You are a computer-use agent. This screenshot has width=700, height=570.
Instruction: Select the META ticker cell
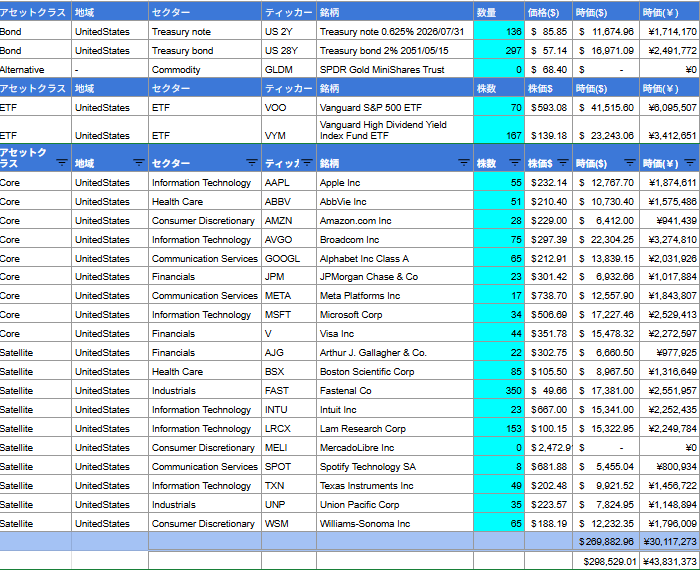289,295
